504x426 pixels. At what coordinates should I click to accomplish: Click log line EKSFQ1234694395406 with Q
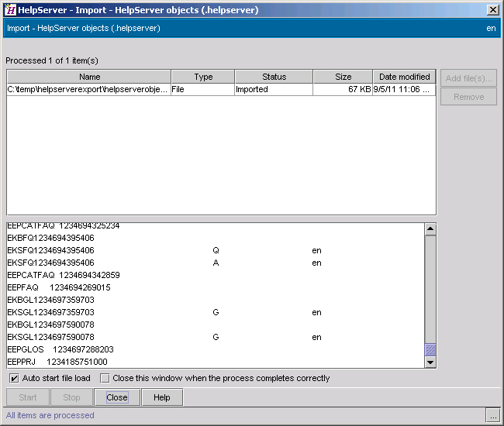(x=164, y=250)
